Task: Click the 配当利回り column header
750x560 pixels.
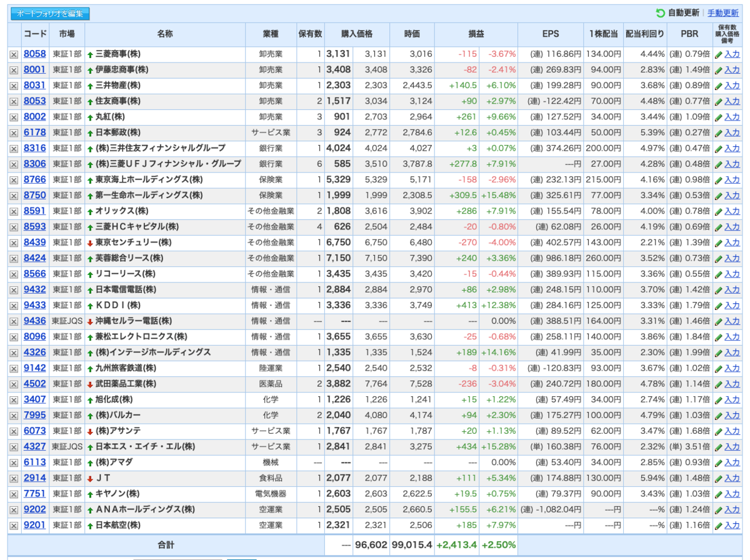Action: [x=645, y=34]
